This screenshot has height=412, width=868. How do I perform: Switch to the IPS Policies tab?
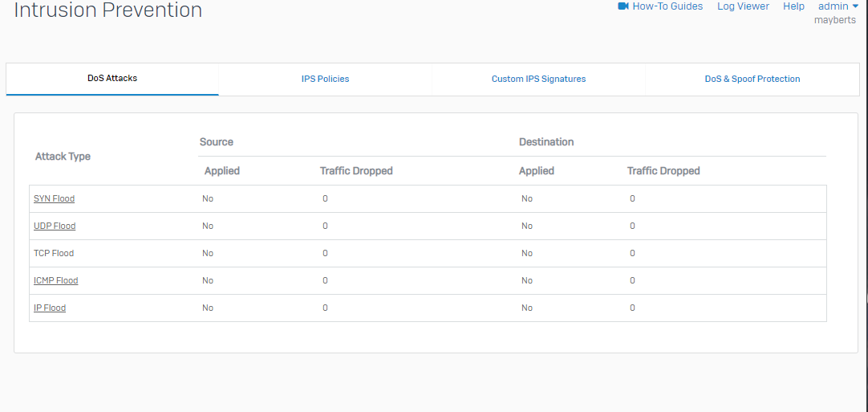coord(325,80)
